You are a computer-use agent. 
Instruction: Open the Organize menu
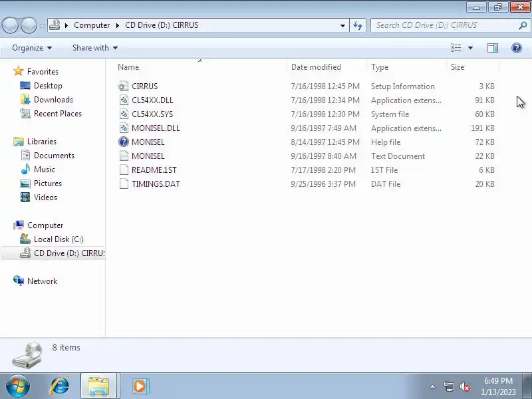pyautogui.click(x=32, y=48)
